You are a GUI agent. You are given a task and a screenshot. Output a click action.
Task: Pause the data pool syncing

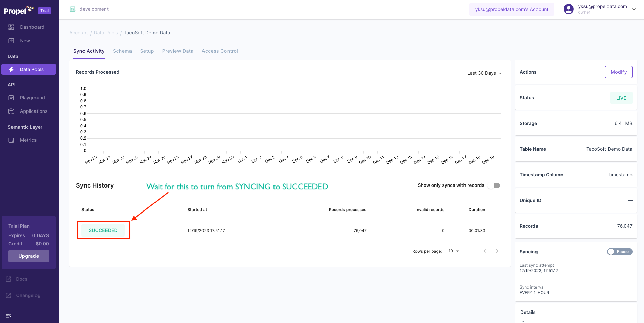619,252
